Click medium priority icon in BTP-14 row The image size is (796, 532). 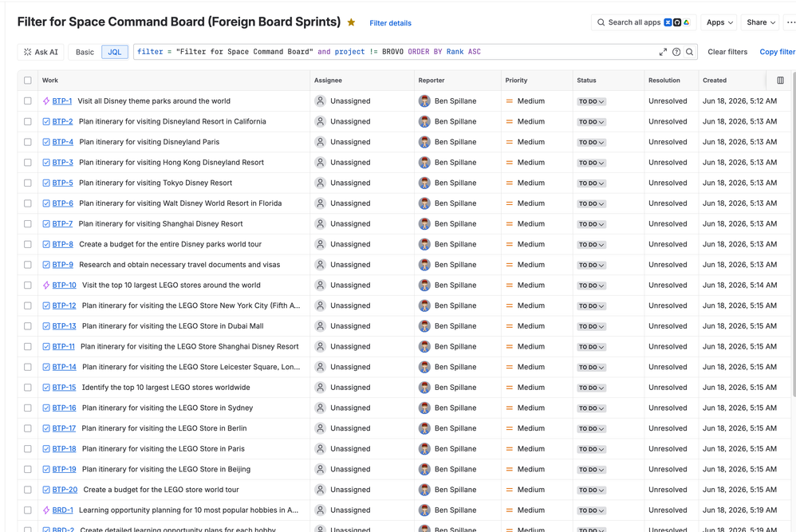pos(509,367)
